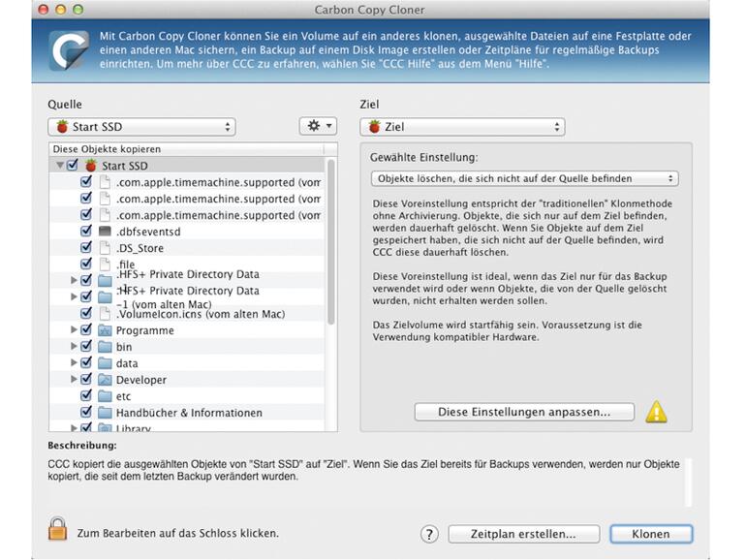The width and height of the screenshot is (746, 560).
Task: Click the .VolumeIcon.icns file icon
Action: (x=105, y=314)
